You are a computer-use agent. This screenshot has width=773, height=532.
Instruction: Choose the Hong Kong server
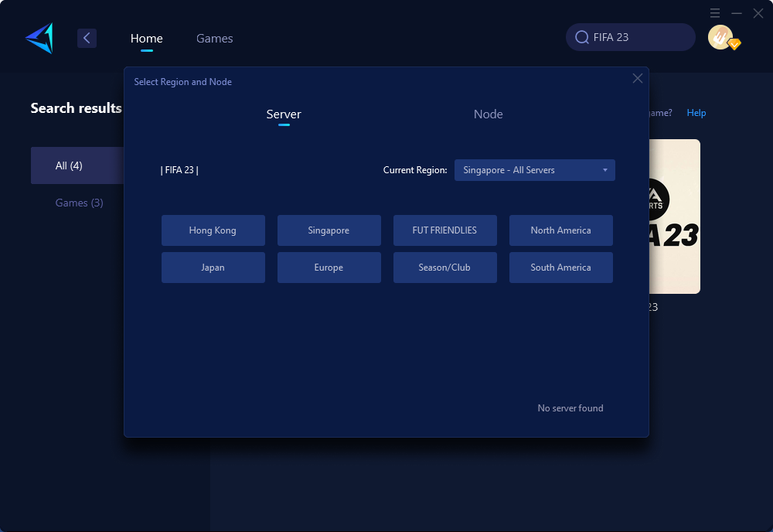tap(213, 230)
